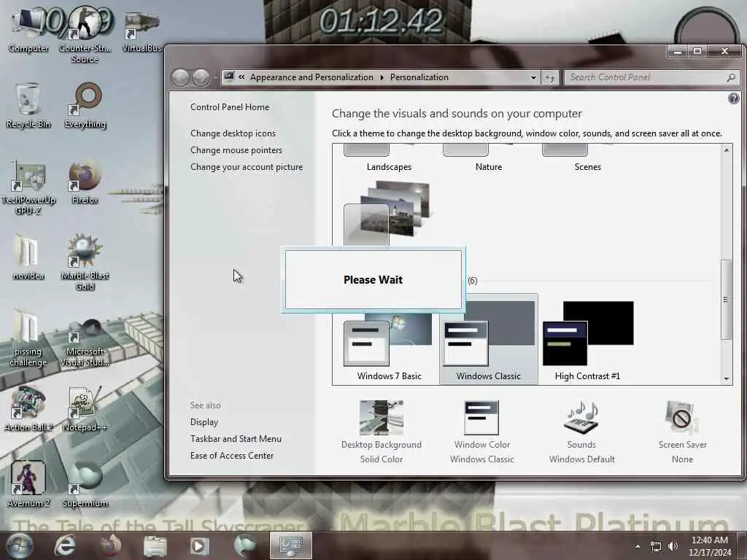Select the Landscapes theme
This screenshot has width=747, height=560.
tap(389, 160)
